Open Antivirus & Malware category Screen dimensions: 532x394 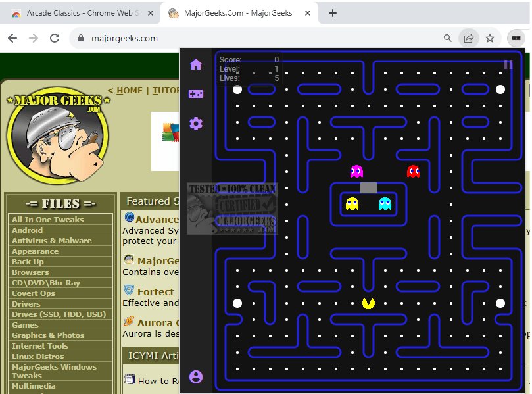60,240
